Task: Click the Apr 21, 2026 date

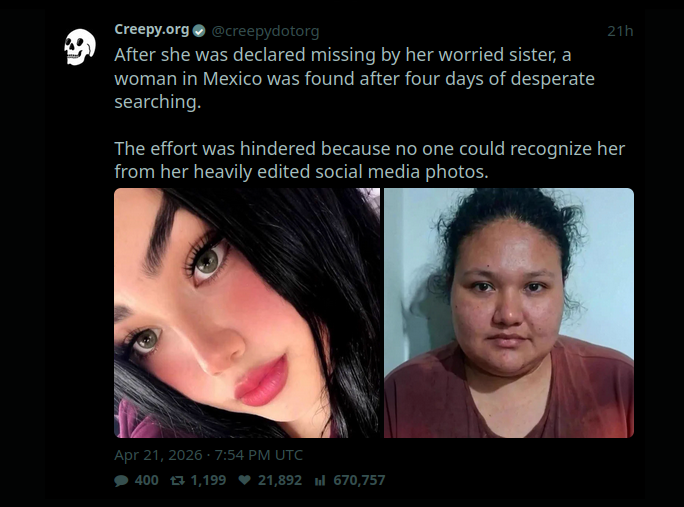Action: click(158, 455)
